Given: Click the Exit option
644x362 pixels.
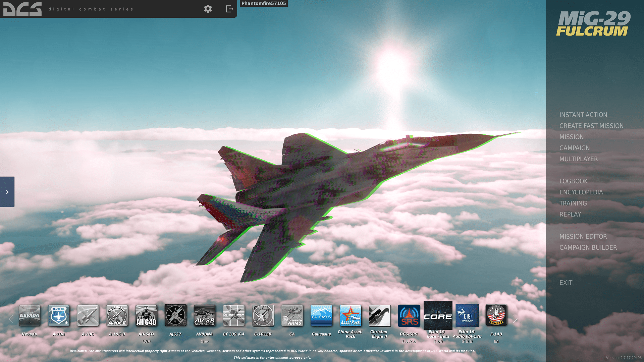Looking at the screenshot, I should coord(566,283).
